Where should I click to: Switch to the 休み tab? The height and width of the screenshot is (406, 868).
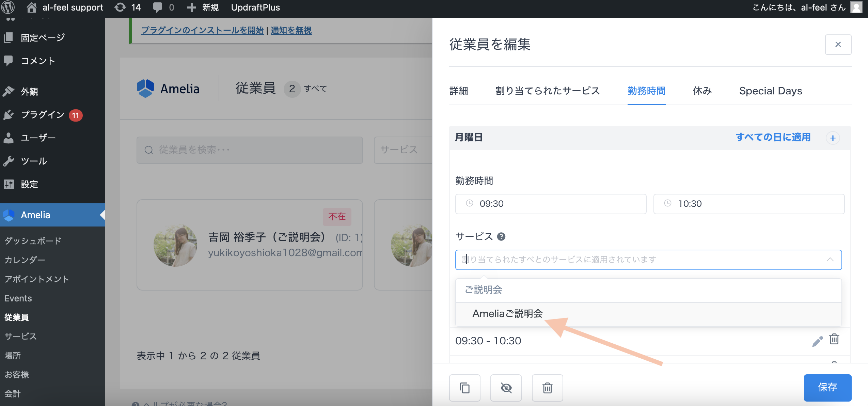click(x=702, y=91)
